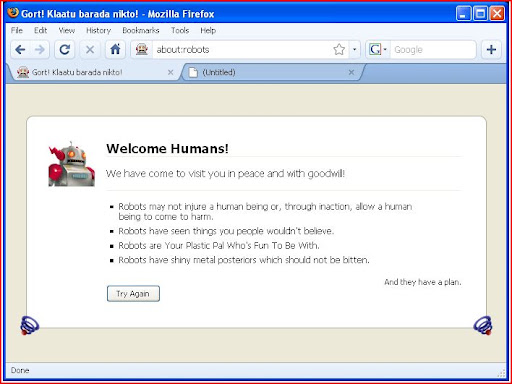
Task: Open a new tab with plus button
Action: coord(491,50)
